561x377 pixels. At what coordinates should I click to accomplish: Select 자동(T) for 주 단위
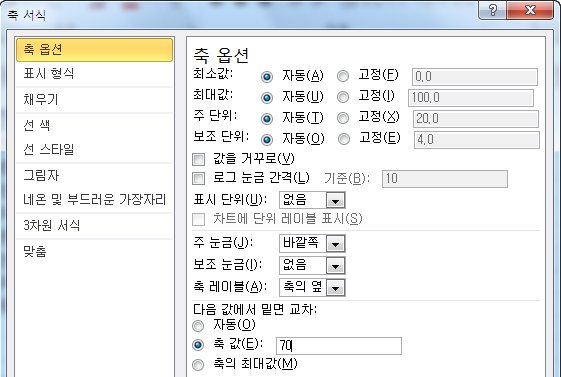click(x=267, y=119)
